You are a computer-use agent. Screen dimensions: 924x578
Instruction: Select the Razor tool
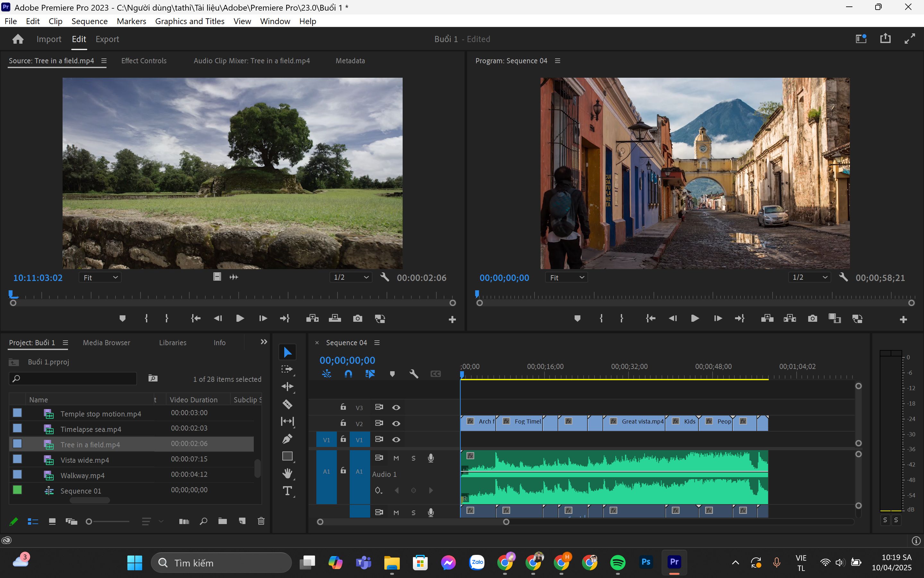click(x=287, y=404)
